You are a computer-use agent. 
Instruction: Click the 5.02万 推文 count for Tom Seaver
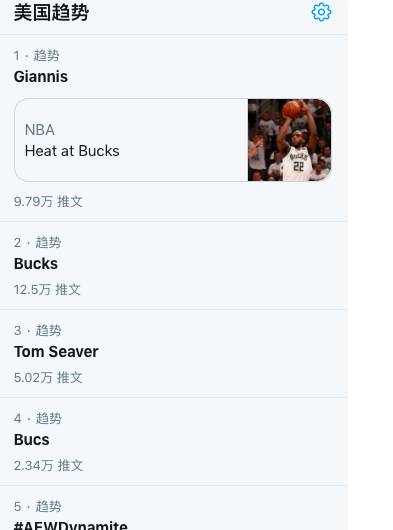point(48,378)
